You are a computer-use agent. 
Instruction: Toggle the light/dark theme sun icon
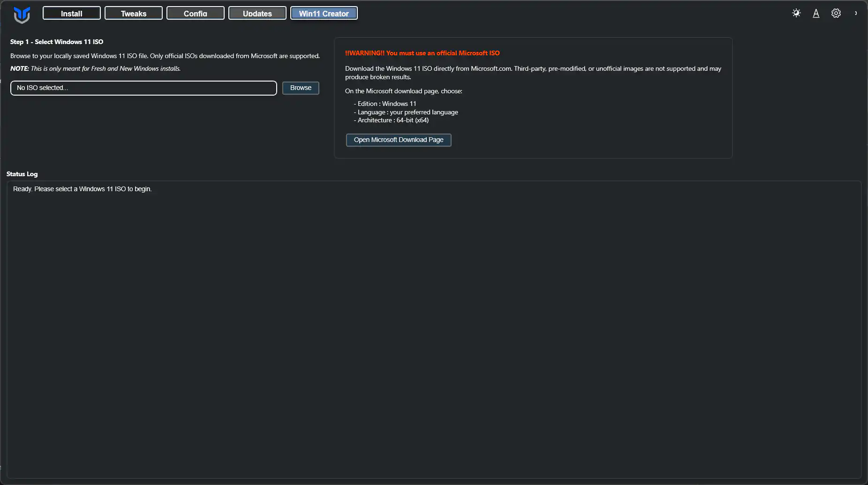[796, 13]
